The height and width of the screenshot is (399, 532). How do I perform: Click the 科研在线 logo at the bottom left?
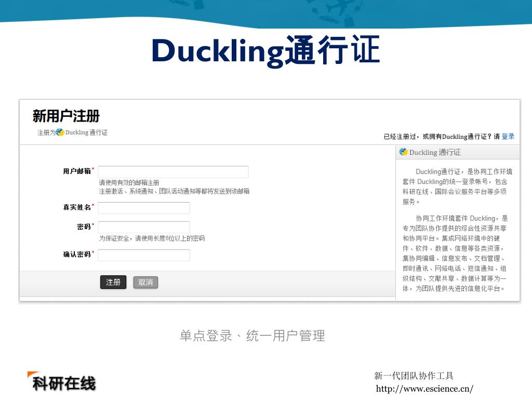pyautogui.click(x=62, y=382)
